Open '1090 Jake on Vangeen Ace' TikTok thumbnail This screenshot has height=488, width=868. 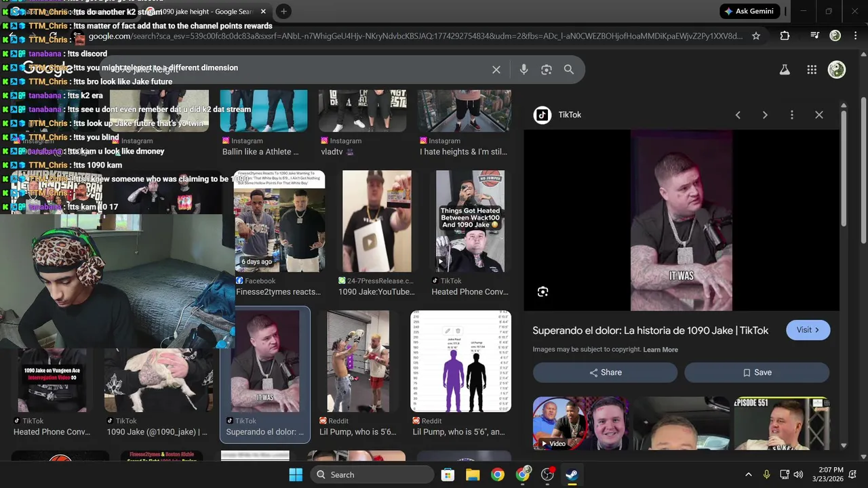coord(52,380)
